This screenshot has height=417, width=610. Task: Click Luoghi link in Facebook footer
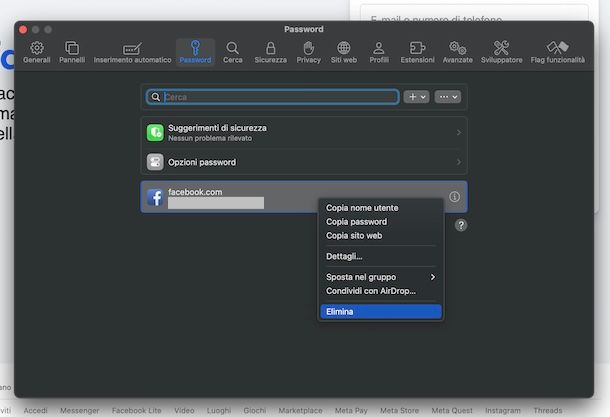coord(219,410)
